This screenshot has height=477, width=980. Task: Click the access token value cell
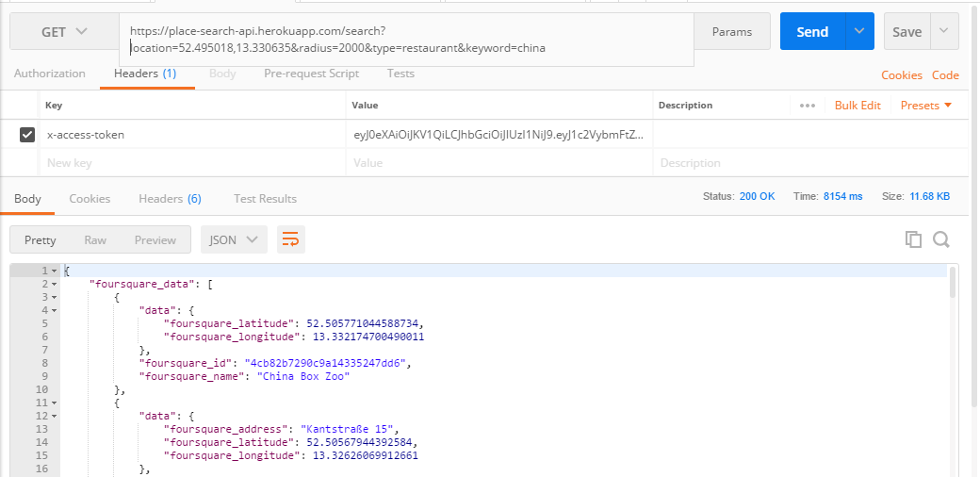[498, 135]
